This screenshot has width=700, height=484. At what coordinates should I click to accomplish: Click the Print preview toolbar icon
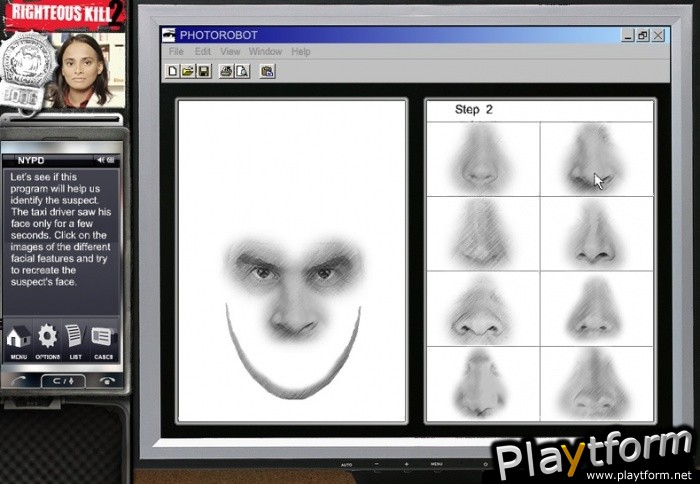pyautogui.click(x=242, y=71)
